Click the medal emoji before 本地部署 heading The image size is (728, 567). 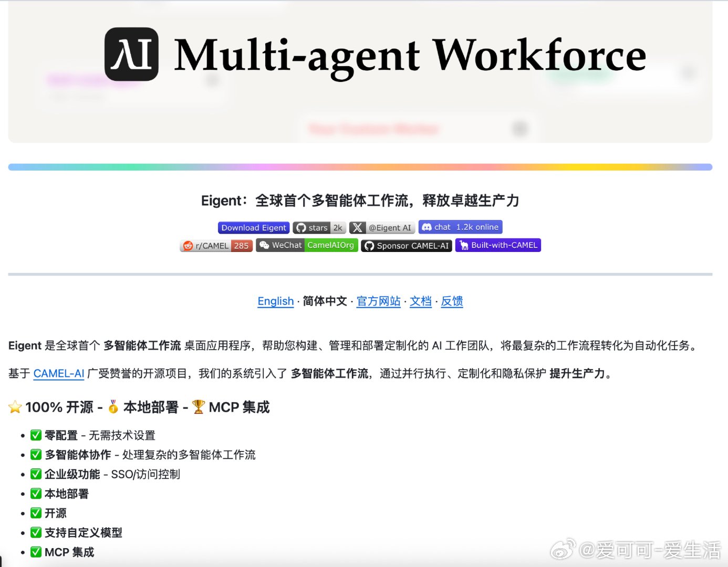(113, 407)
